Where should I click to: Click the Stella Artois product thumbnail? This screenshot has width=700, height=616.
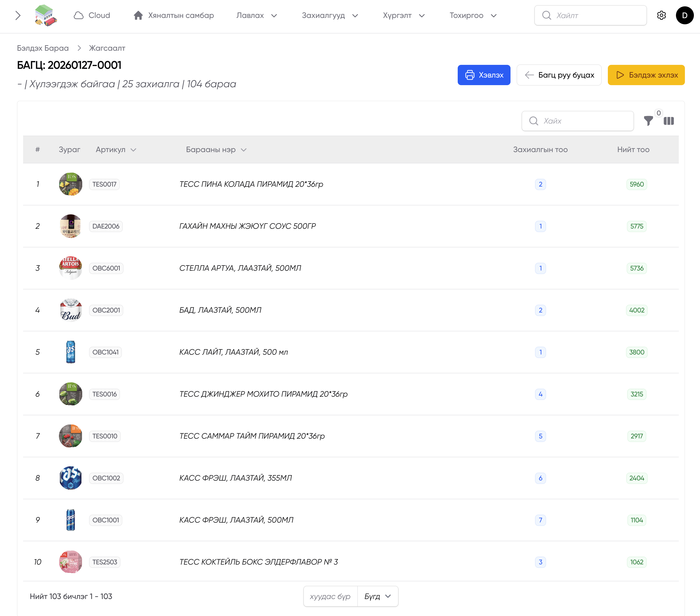tap(70, 268)
